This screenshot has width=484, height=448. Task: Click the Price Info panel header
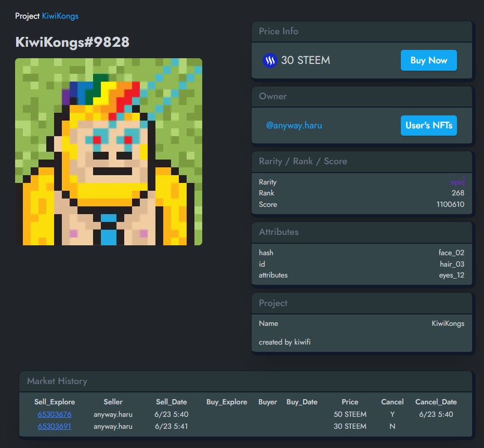coord(362,32)
